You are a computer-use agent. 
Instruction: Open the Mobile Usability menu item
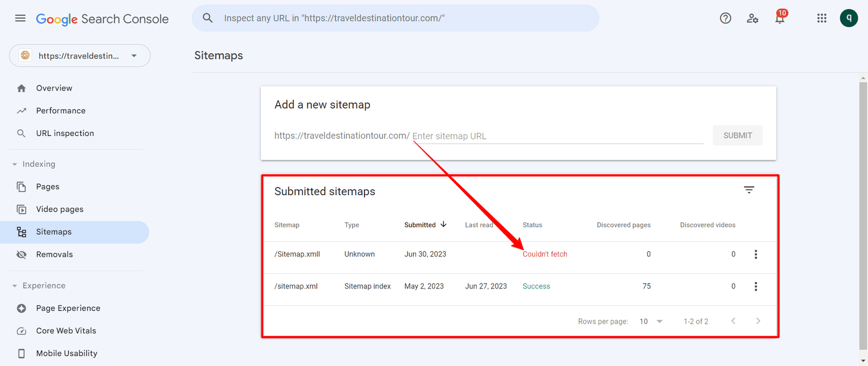point(74,354)
